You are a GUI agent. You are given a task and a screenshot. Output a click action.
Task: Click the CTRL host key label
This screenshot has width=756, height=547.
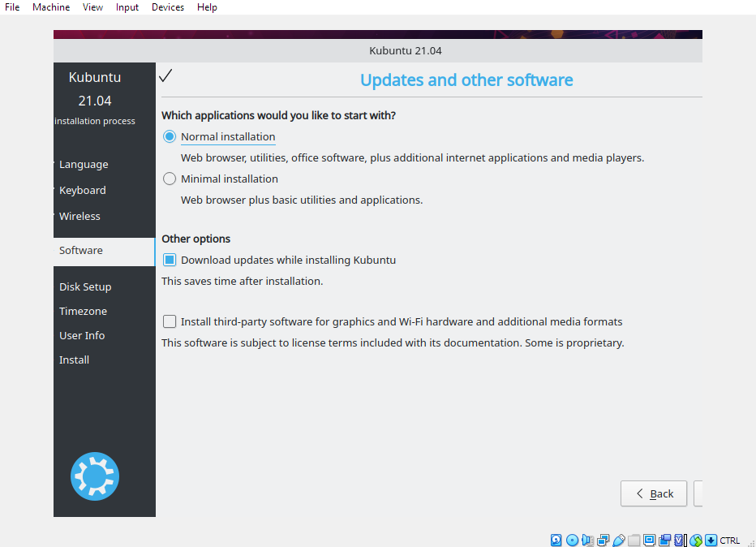click(x=729, y=541)
